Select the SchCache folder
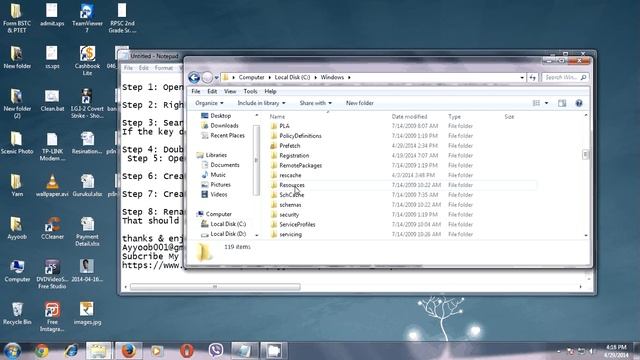The image size is (640, 360). [x=291, y=195]
